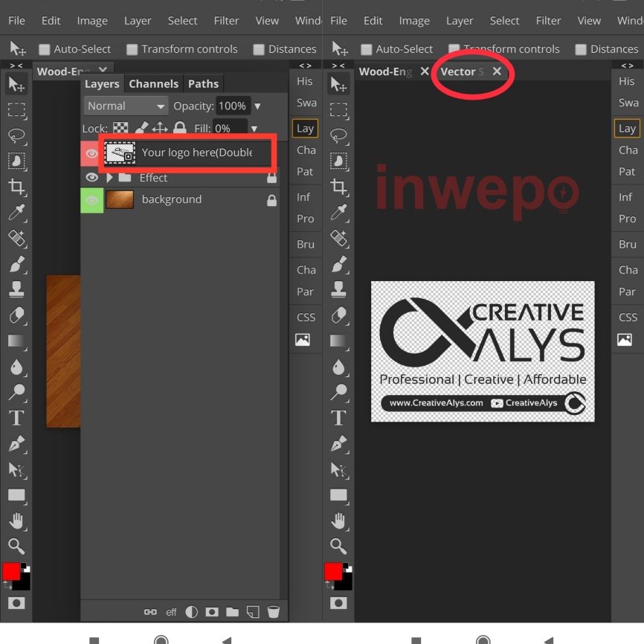Click the link layers icon
The image size is (644, 644).
[150, 612]
